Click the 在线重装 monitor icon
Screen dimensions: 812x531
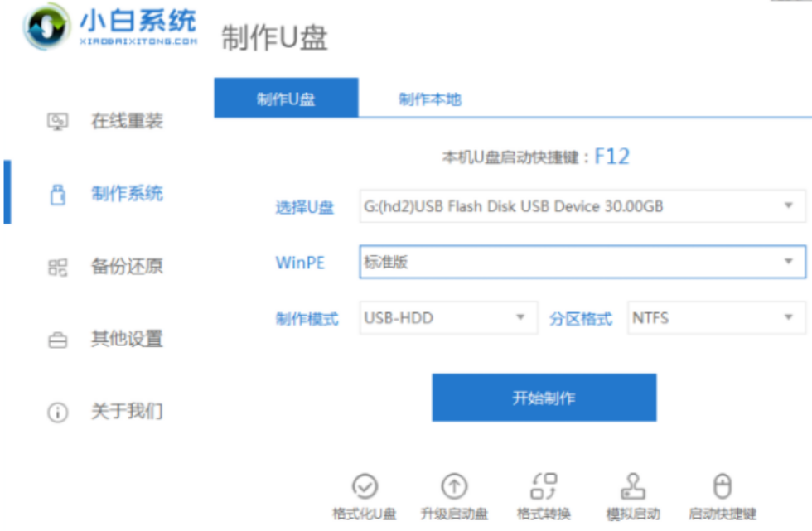(x=57, y=122)
